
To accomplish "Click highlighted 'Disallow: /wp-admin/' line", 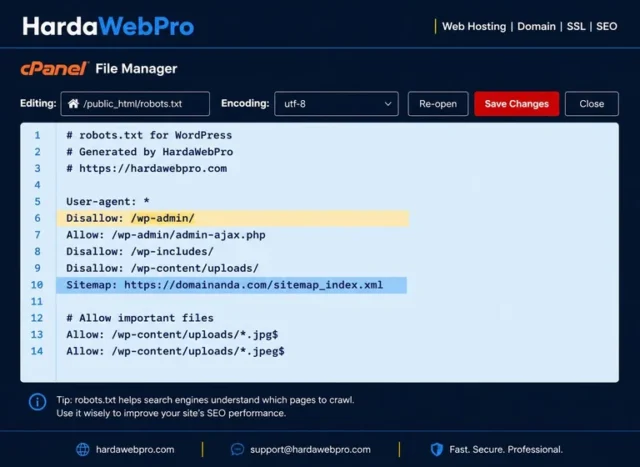I will [233, 218].
